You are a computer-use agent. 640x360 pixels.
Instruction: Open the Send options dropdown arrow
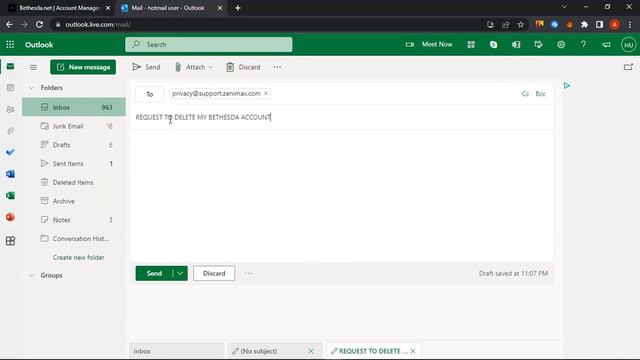(x=180, y=273)
